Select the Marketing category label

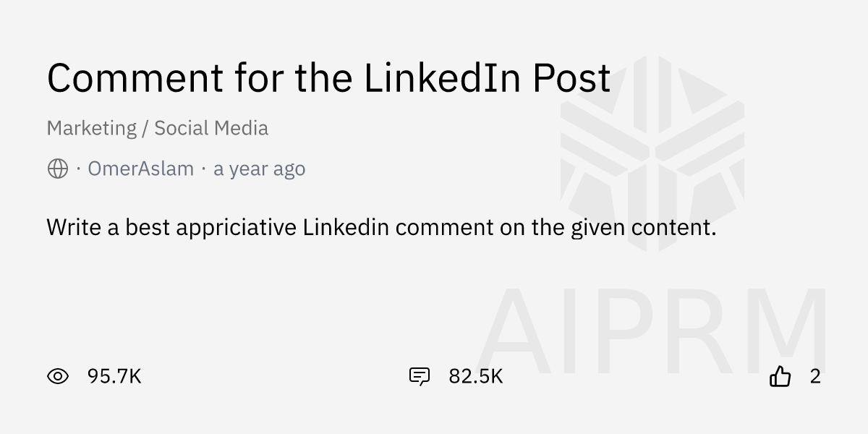(91, 129)
